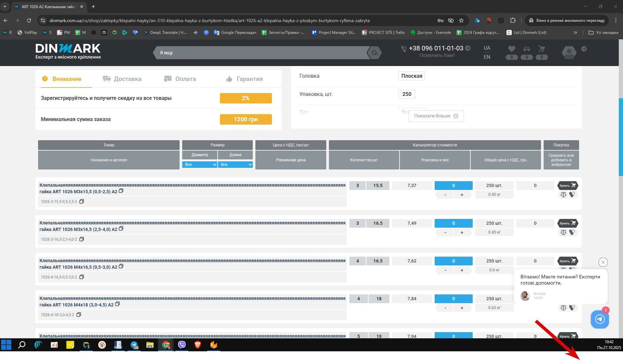This screenshot has height=364, width=623.
Task: Switch site language to UA
Action: 487,48
